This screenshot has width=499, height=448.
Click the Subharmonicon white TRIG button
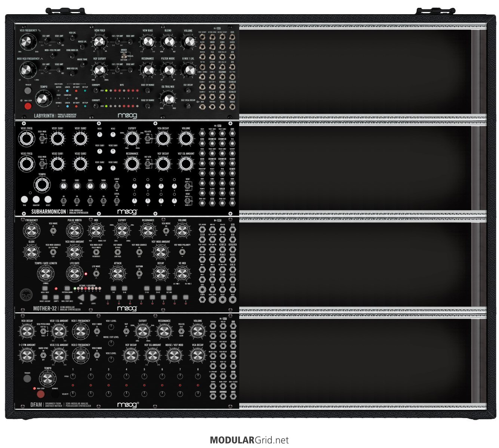coord(24,199)
